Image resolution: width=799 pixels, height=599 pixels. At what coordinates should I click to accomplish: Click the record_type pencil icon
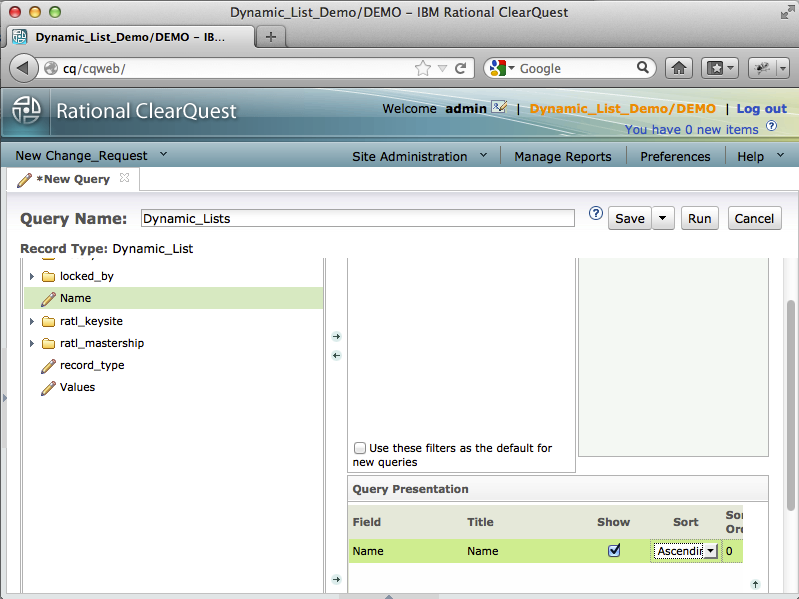(48, 366)
